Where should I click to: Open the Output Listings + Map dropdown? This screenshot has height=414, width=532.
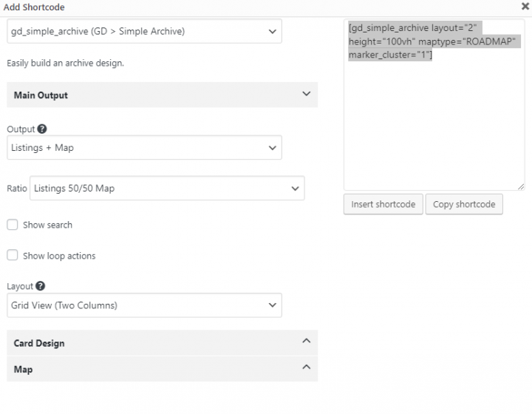pos(144,148)
